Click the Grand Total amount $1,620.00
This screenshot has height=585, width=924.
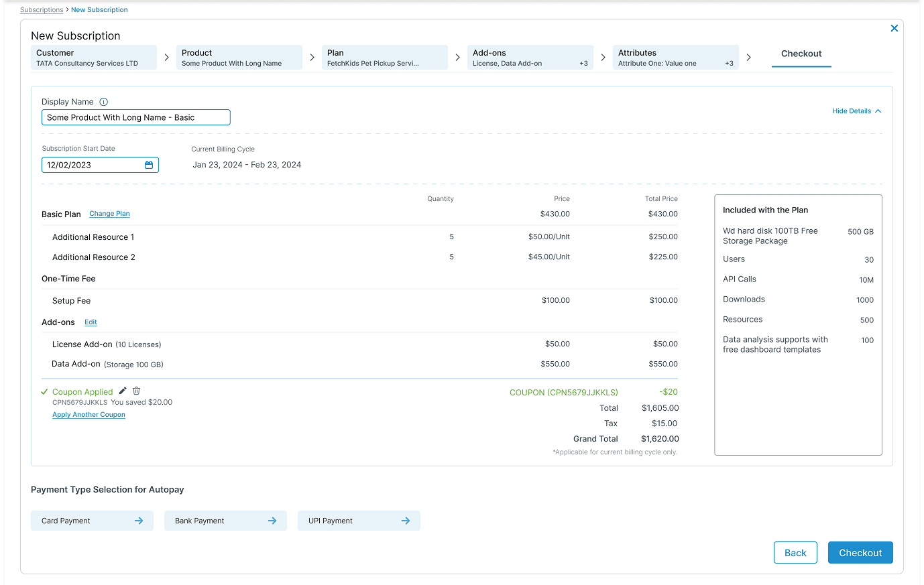pos(660,439)
